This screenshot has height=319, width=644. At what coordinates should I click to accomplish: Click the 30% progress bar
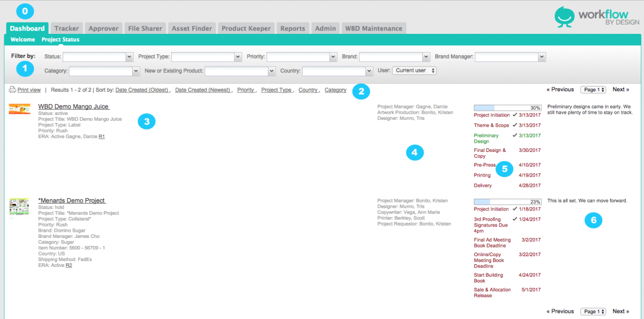(507, 107)
